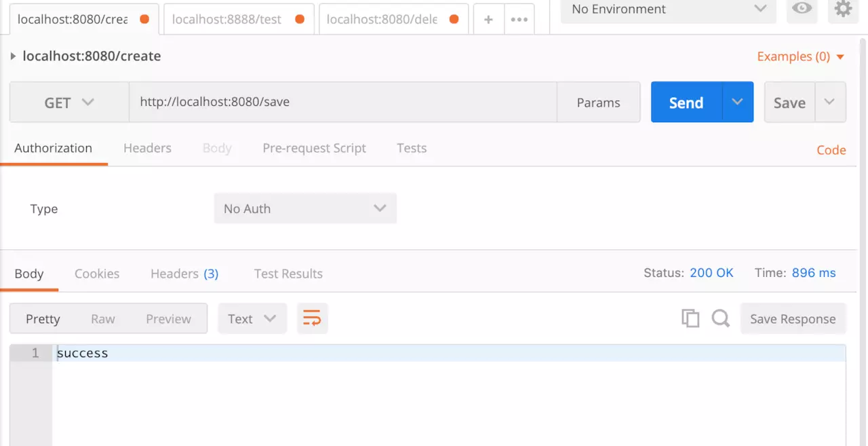Switch to the localhost:8888/test tab
This screenshot has width=868, height=446.
(227, 20)
